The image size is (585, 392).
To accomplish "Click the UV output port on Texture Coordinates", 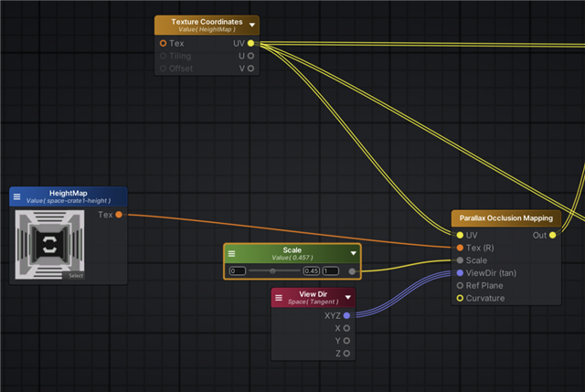I will point(250,43).
